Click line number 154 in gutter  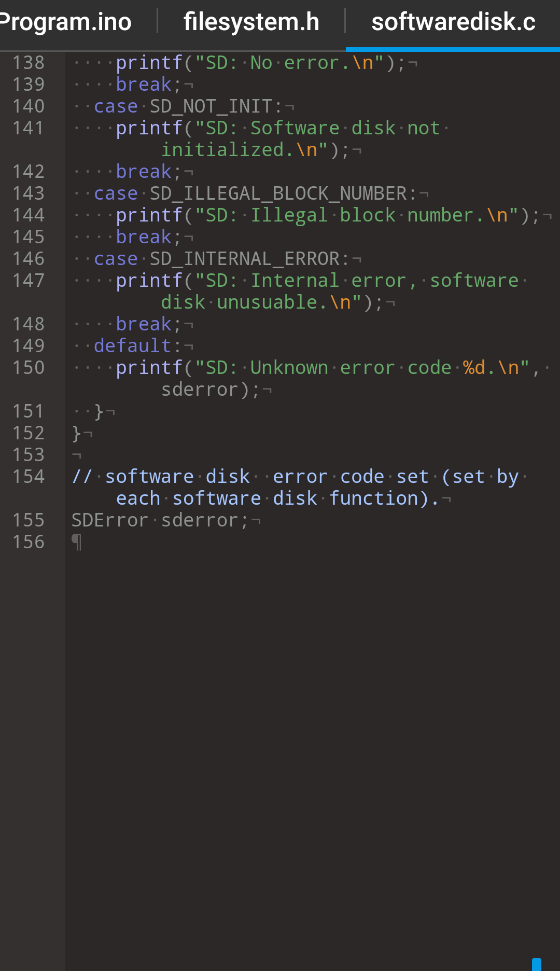point(29,477)
